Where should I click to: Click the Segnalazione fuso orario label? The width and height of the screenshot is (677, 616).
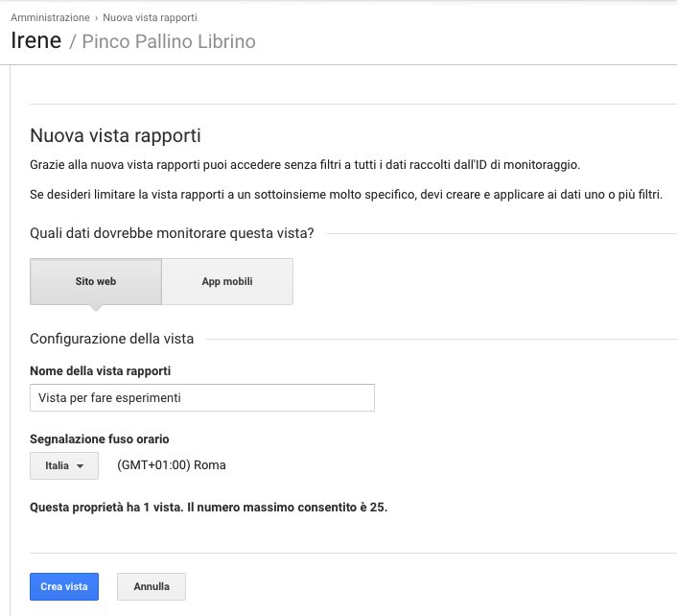tap(100, 439)
